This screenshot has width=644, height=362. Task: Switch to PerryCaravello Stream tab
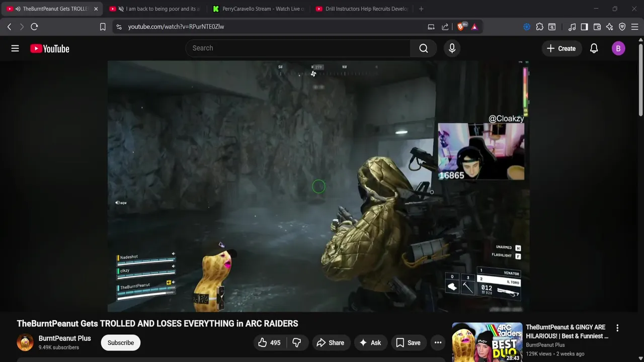(x=259, y=9)
